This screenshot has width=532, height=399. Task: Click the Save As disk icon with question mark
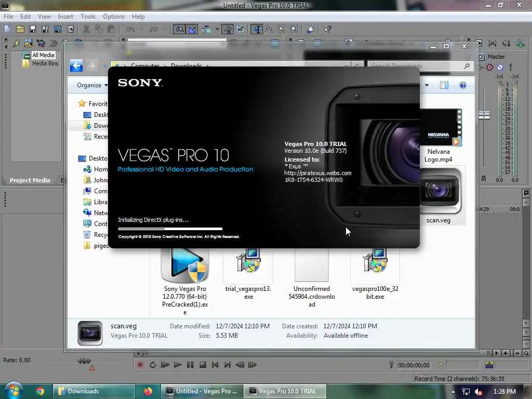(45, 29)
